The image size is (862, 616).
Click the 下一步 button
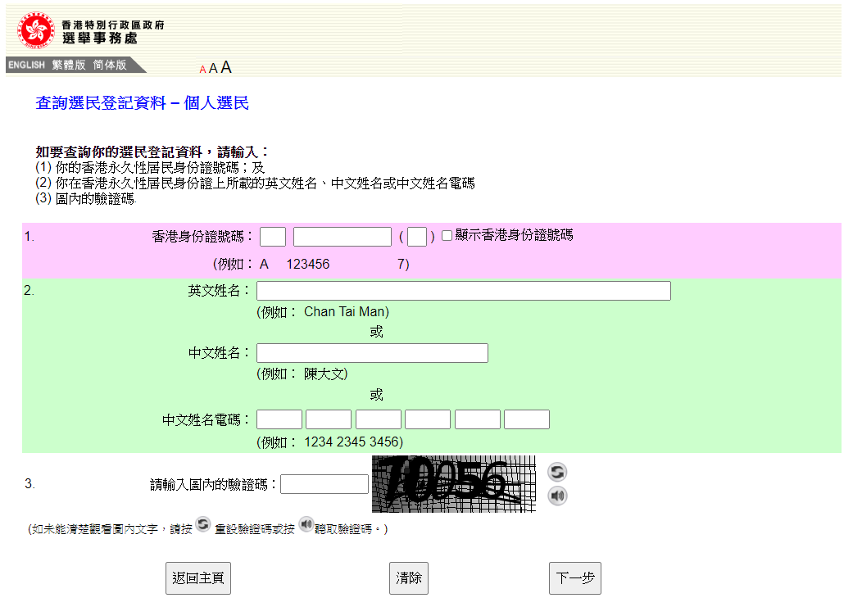[x=574, y=578]
